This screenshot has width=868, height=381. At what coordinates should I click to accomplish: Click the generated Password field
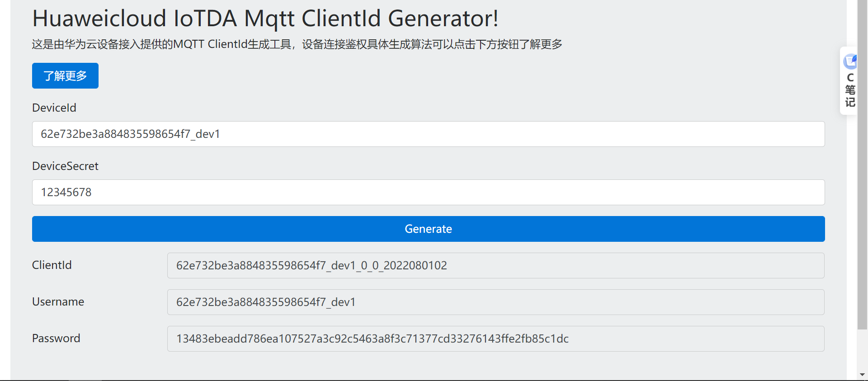pos(495,339)
